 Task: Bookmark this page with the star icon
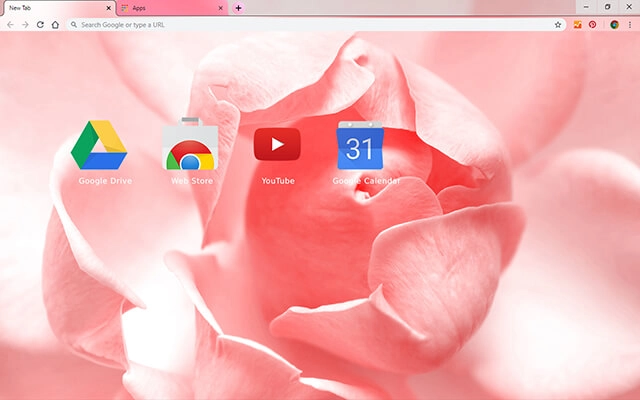click(558, 25)
